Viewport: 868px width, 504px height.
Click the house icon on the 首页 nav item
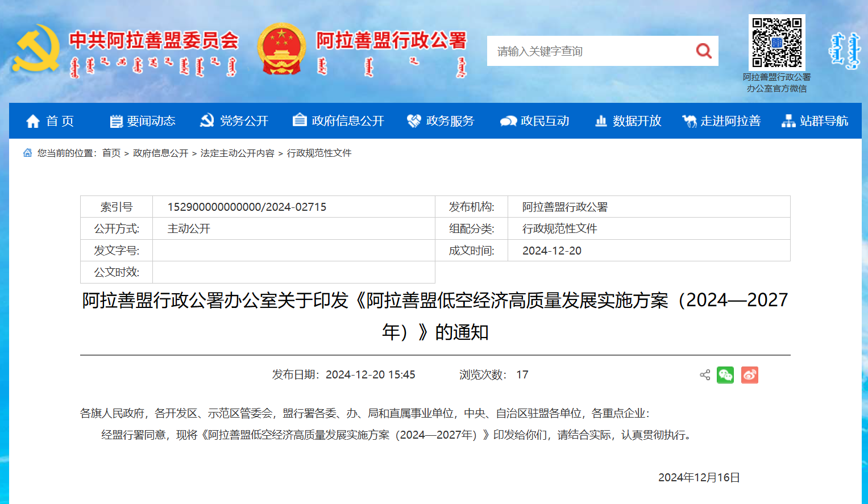coord(32,120)
